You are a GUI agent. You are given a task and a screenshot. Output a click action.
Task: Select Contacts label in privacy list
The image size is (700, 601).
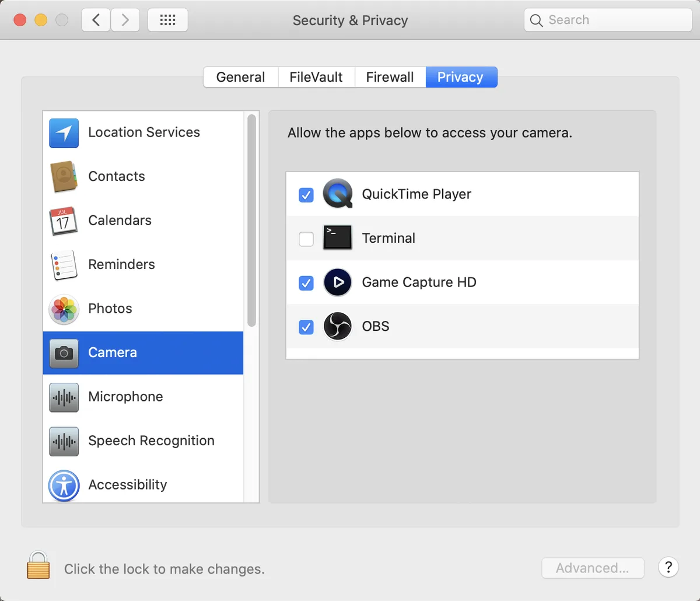coord(117,176)
